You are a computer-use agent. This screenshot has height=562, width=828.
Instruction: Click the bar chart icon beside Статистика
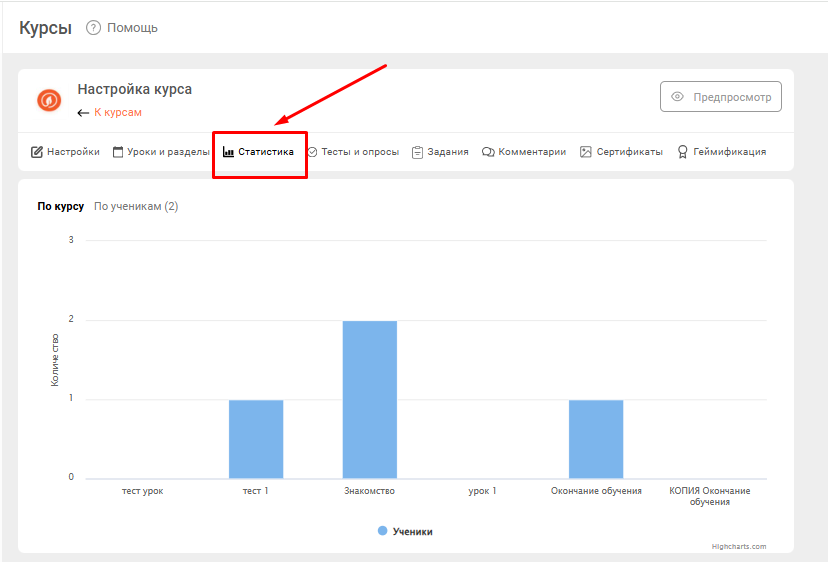click(x=228, y=152)
